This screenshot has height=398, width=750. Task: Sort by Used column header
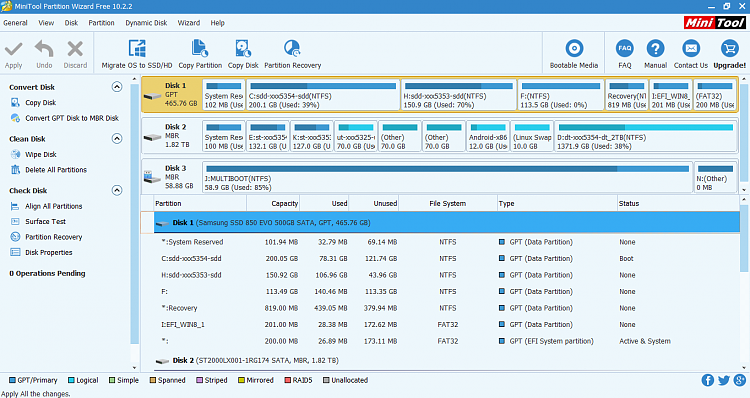[x=324, y=203]
